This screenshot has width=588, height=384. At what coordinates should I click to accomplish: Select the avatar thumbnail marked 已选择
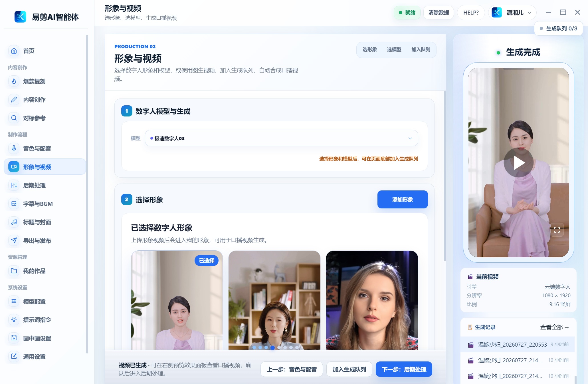tap(177, 300)
